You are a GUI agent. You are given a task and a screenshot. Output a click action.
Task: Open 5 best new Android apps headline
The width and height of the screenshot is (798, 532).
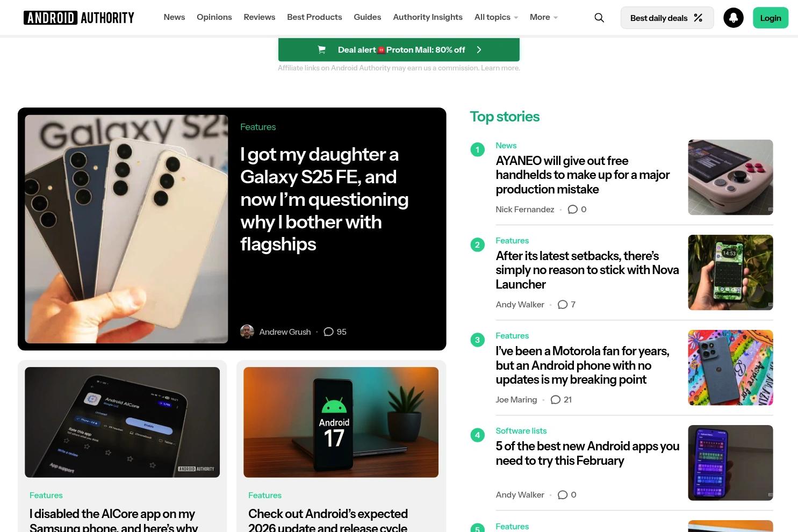coord(587,454)
